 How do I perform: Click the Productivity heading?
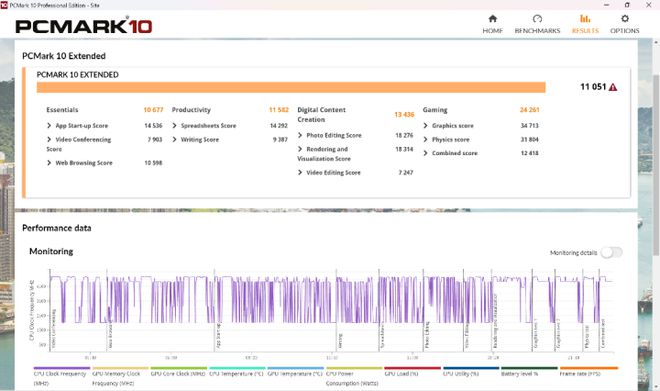[191, 110]
